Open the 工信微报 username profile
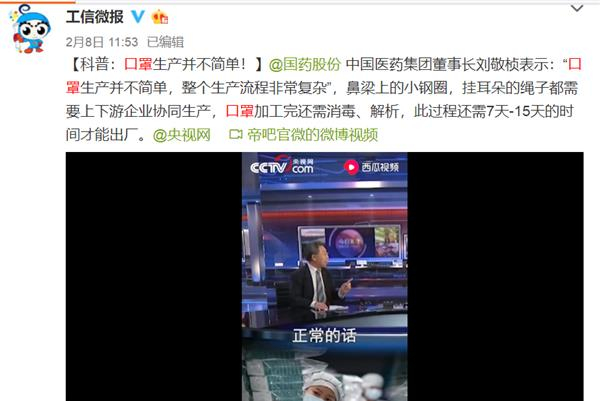This screenshot has height=401, width=600. coord(95,17)
